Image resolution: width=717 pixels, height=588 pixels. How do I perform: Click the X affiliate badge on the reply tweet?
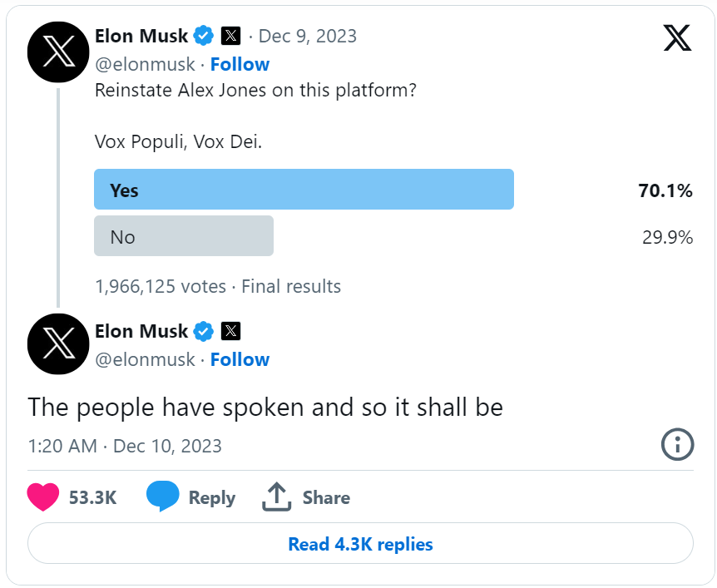[231, 331]
